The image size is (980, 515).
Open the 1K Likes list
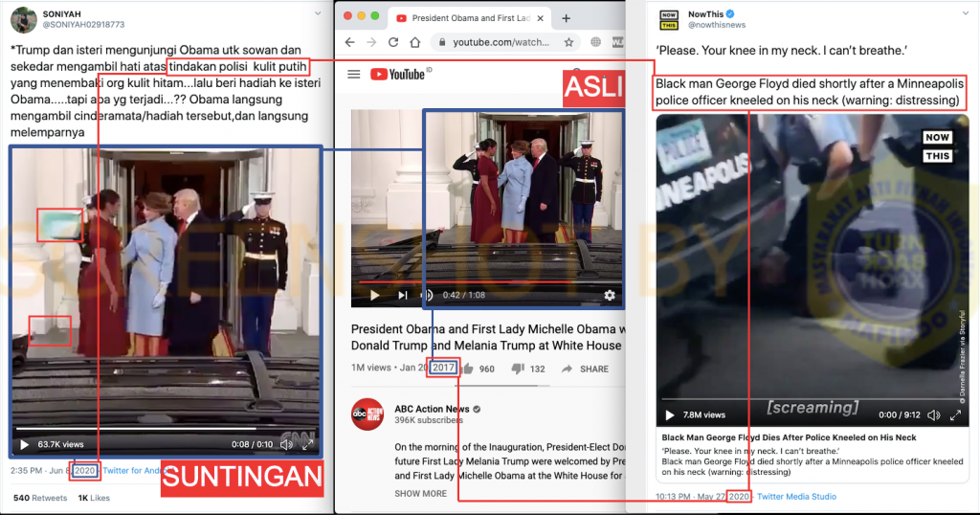click(x=94, y=498)
